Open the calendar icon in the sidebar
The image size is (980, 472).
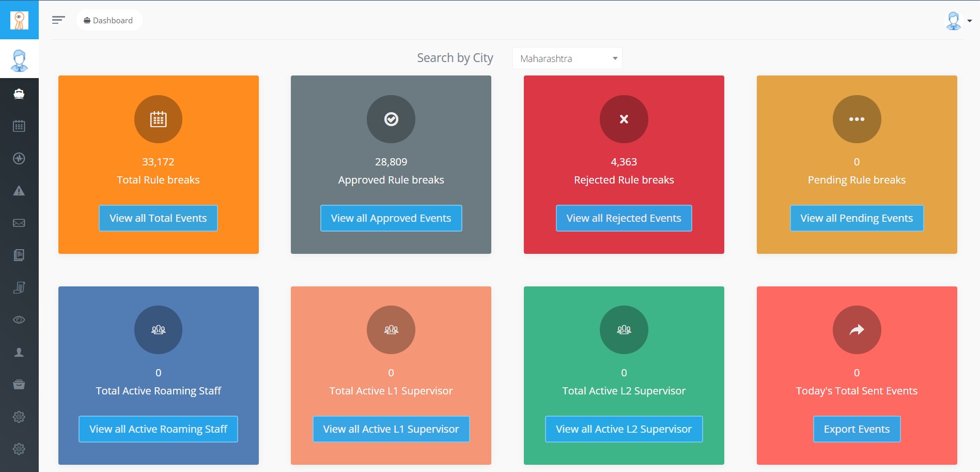[x=19, y=126]
